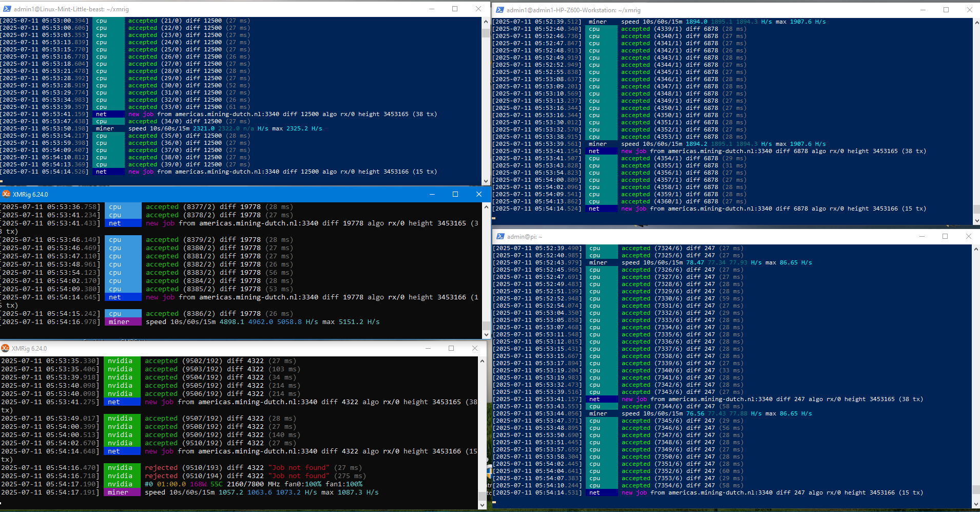
Task: Close the admin@pi terminal window
Action: (969, 236)
